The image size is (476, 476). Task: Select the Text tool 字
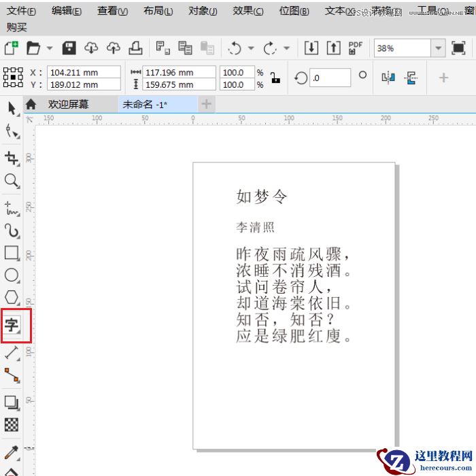coord(12,325)
